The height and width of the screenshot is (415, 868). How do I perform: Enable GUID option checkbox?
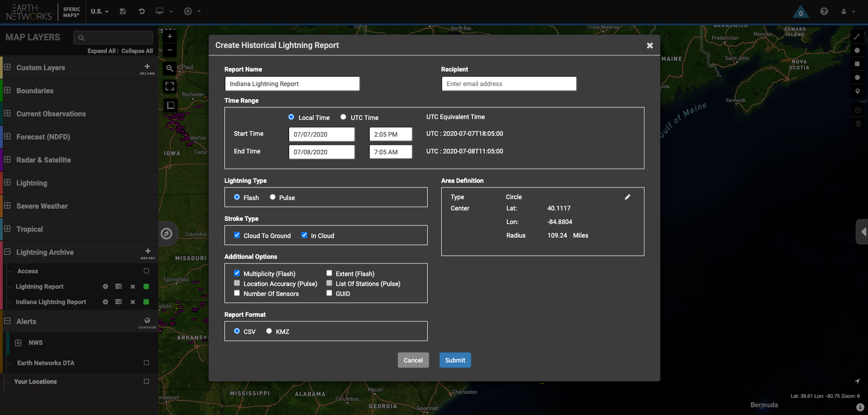tap(329, 293)
